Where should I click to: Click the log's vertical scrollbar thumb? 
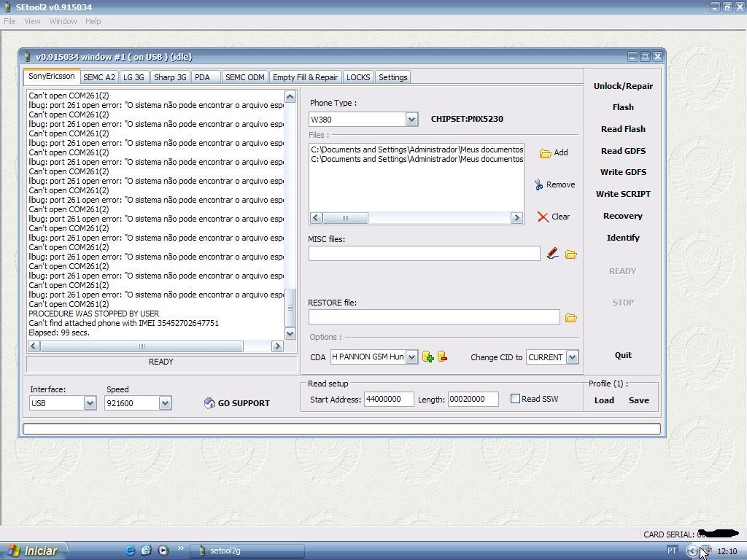pos(290,308)
